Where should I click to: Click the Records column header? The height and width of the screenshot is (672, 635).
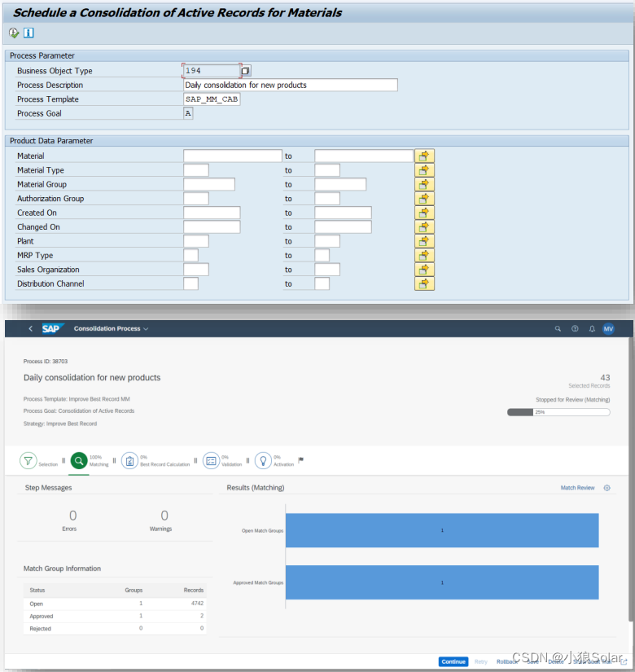[194, 591]
